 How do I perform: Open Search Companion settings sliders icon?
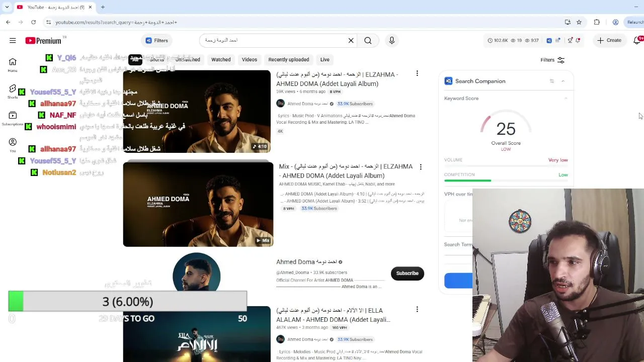point(552,81)
